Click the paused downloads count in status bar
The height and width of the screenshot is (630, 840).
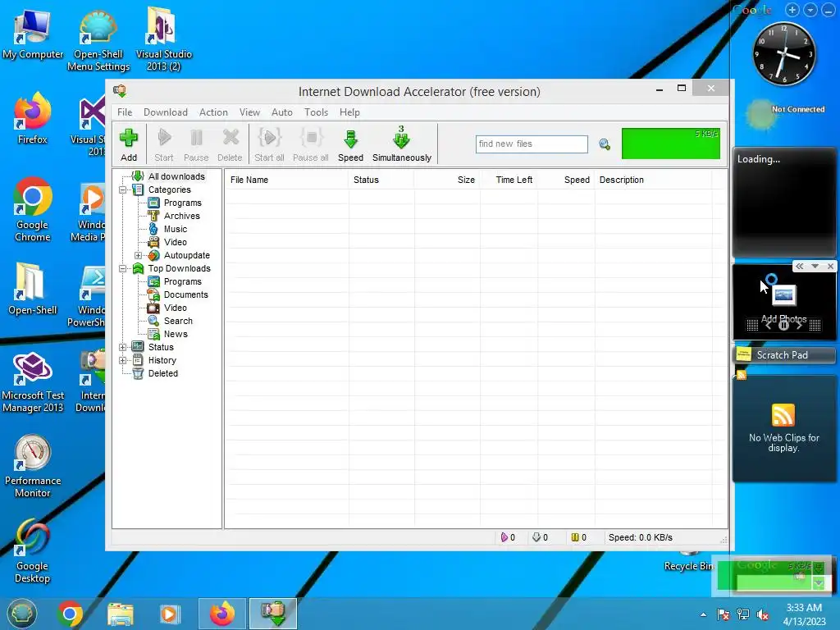pos(579,537)
